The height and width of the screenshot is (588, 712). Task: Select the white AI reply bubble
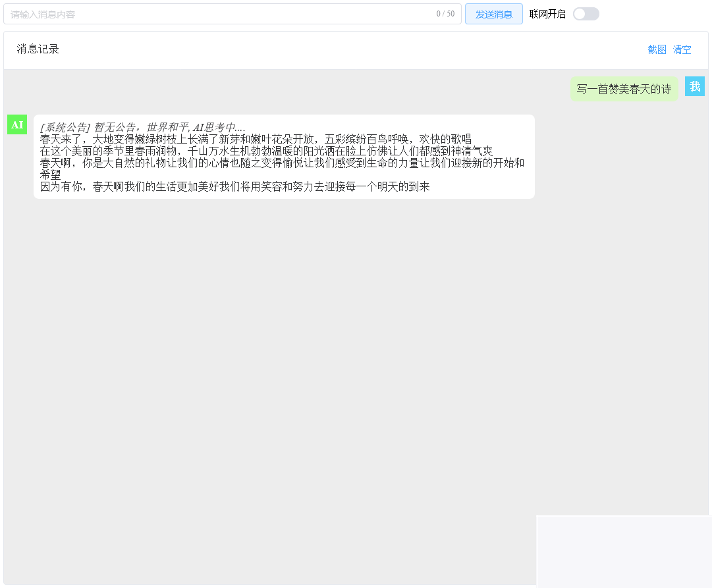[284, 156]
